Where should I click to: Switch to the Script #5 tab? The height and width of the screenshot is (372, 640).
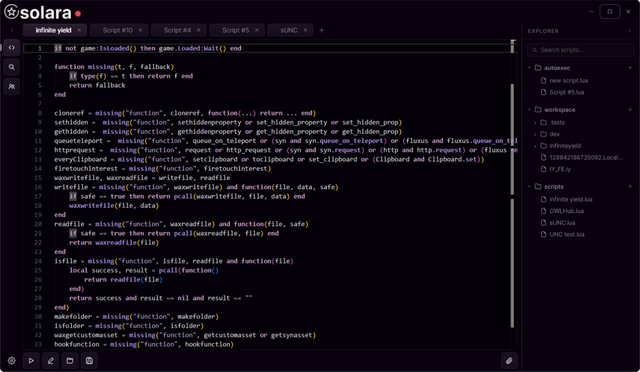tap(236, 30)
